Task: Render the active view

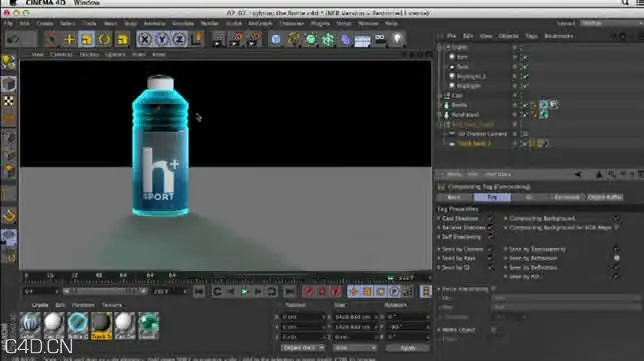Action: [218, 39]
